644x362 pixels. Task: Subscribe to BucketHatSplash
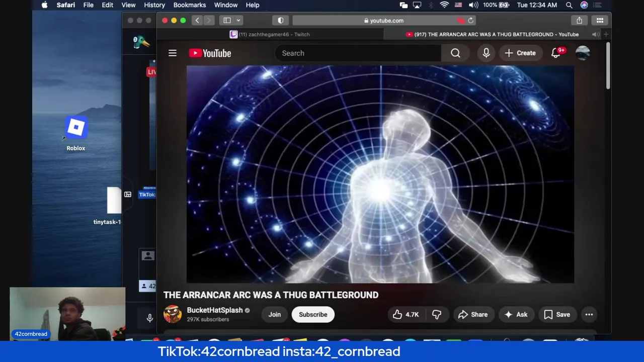[313, 314]
